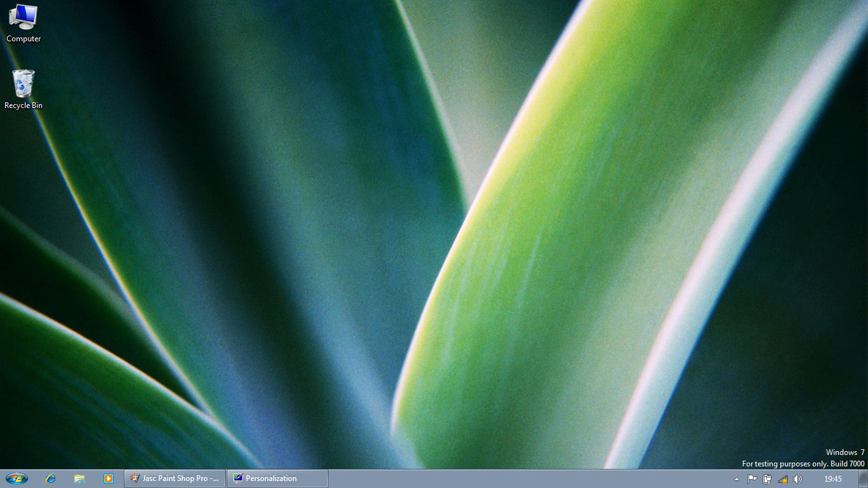Image resolution: width=868 pixels, height=488 pixels.
Task: Launch Internet Explorer from the taskbar
Action: (x=51, y=478)
